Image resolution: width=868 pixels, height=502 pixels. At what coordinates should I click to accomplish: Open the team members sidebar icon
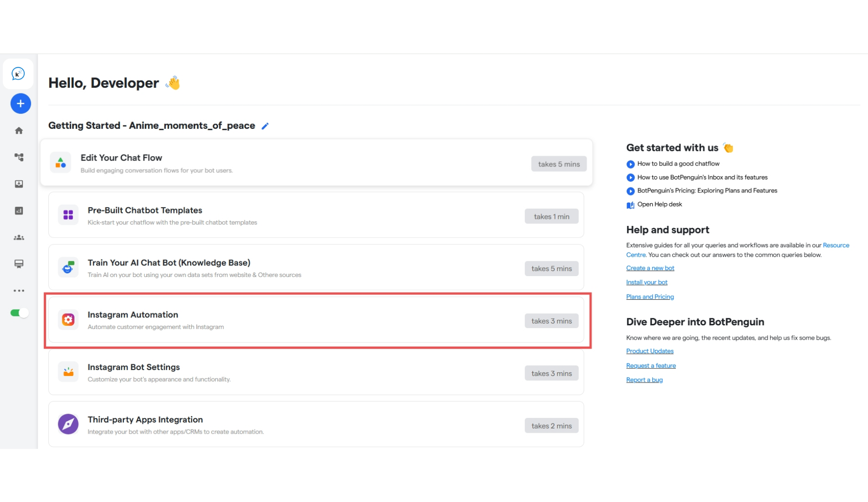point(19,238)
